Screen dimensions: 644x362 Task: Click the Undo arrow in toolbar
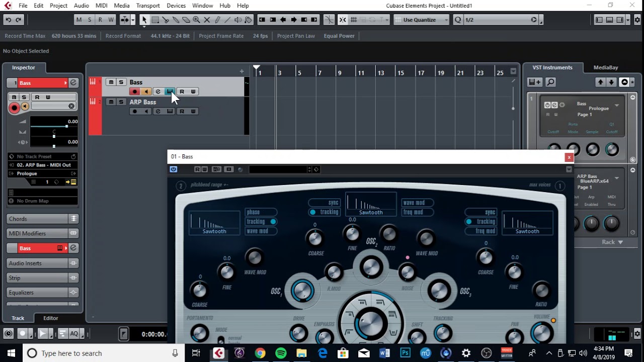tap(8, 20)
